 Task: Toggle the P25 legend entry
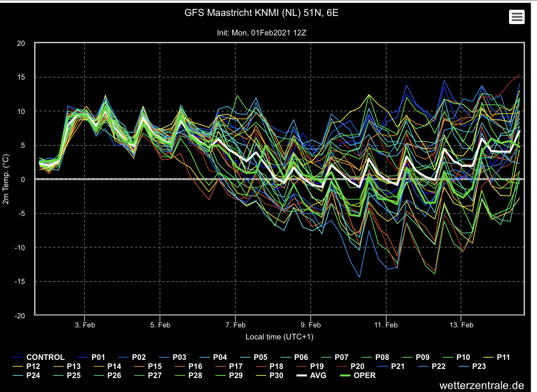(x=67, y=375)
